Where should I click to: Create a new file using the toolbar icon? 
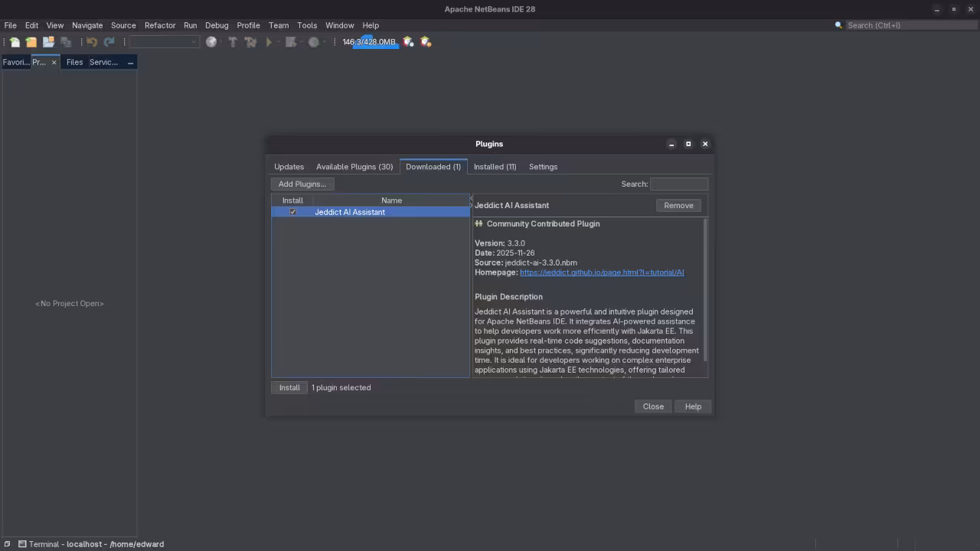point(15,42)
